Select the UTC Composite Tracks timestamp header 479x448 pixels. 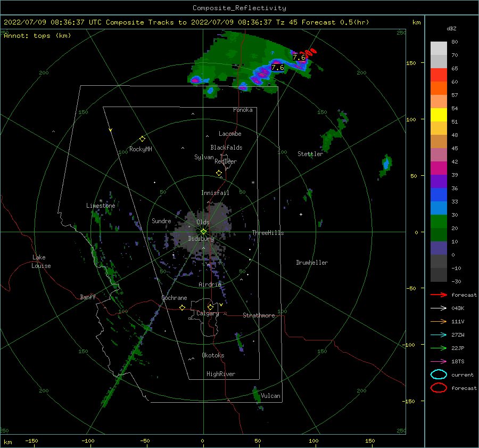(186, 22)
